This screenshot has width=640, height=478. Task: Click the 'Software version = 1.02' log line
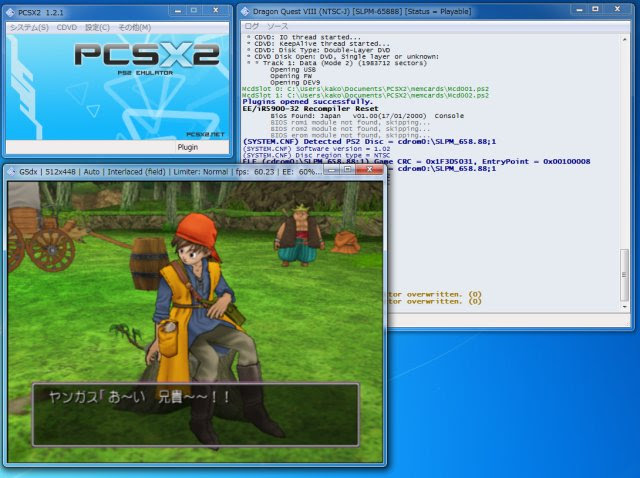click(316, 149)
